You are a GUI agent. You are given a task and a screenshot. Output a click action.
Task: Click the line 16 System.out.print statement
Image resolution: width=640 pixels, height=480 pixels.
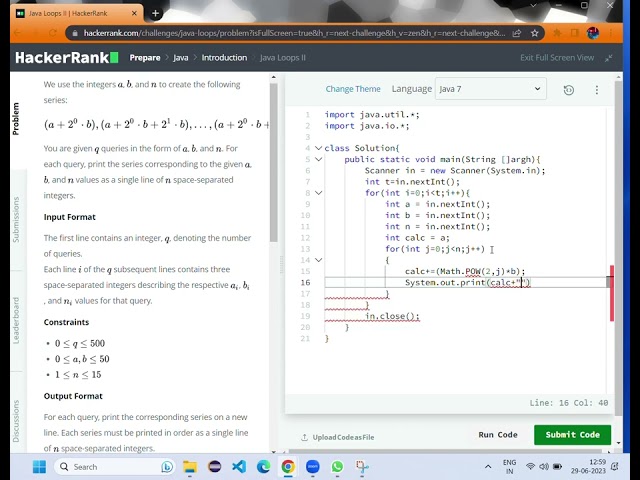tap(467, 282)
